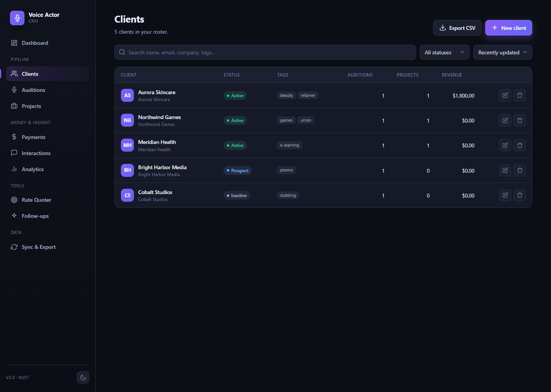Click the Prospect status badge
The image size is (551, 392).
(x=238, y=171)
